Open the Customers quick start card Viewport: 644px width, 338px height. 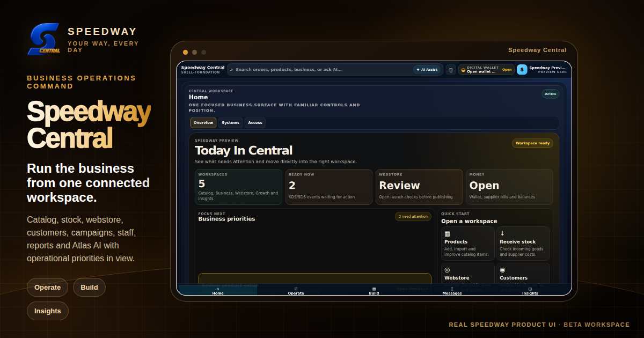[523, 274]
